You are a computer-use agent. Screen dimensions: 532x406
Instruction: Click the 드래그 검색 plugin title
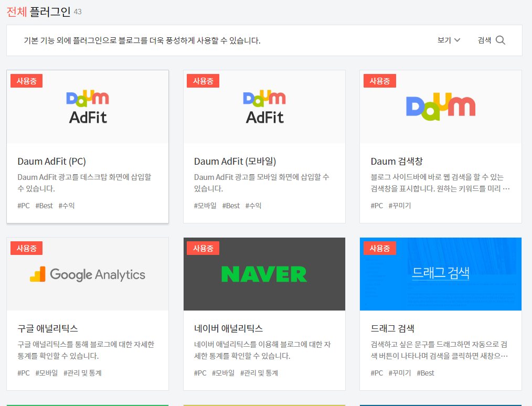coord(392,328)
